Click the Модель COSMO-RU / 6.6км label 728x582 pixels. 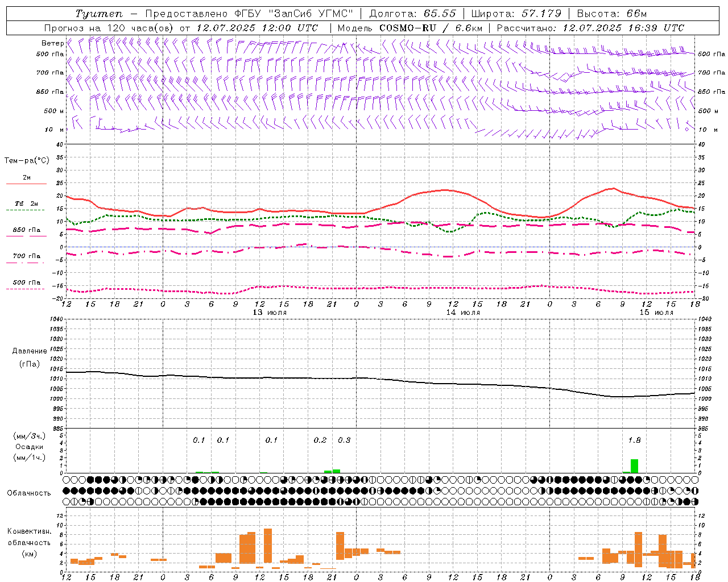[409, 28]
